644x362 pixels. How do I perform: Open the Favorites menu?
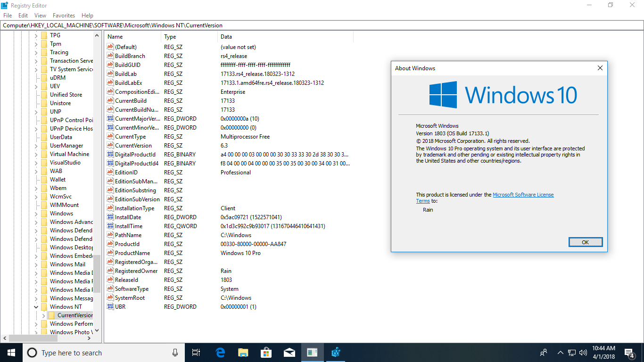point(64,16)
